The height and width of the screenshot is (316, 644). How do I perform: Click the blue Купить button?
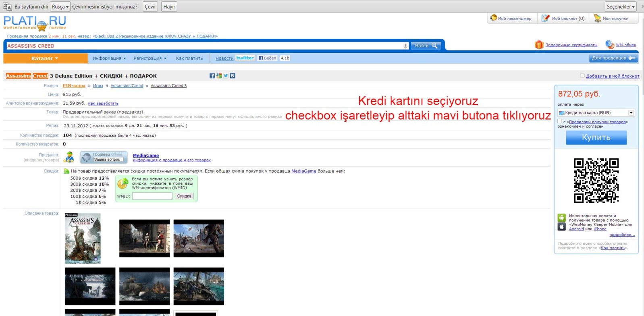click(x=596, y=137)
